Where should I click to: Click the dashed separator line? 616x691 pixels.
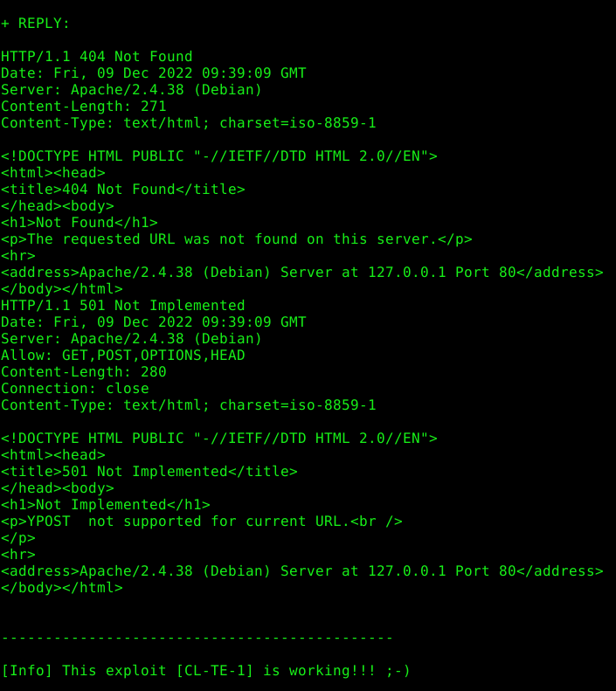197,638
